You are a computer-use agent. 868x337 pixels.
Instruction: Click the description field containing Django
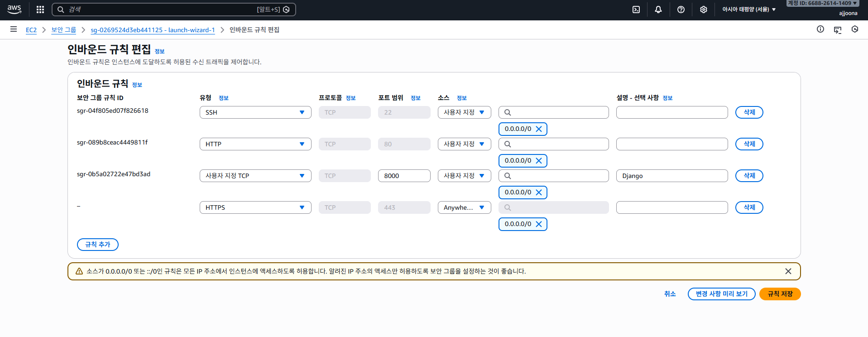tap(671, 176)
